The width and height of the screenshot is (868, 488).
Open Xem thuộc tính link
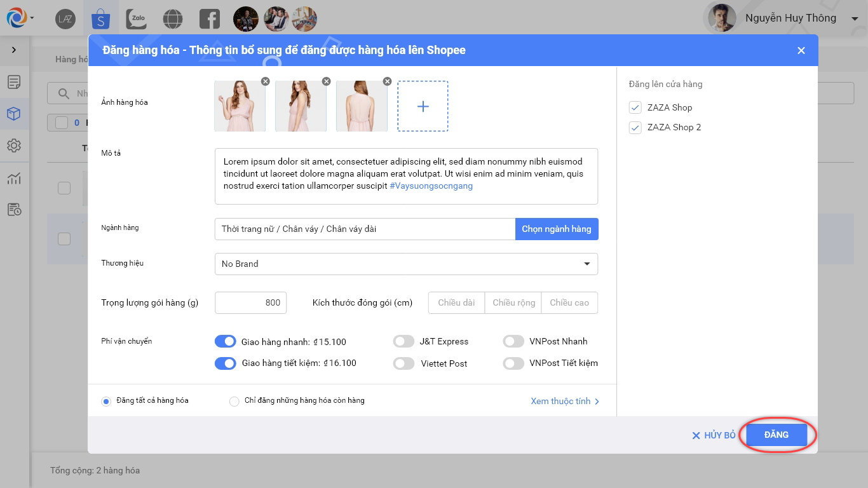(565, 401)
